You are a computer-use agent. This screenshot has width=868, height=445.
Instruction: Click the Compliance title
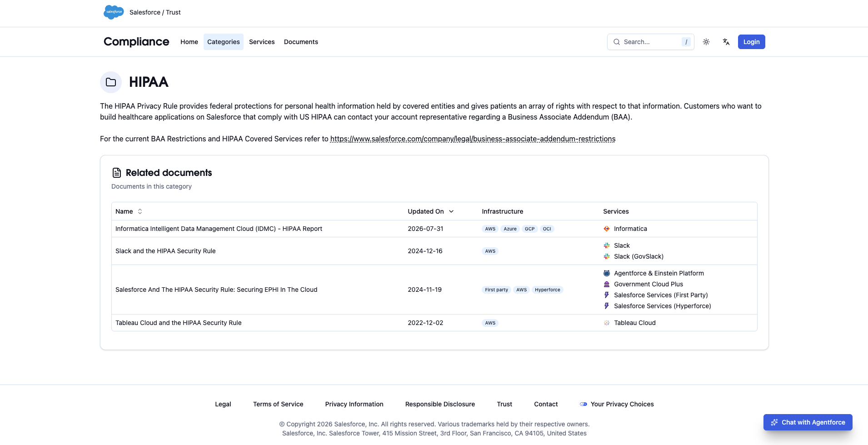coord(136,42)
